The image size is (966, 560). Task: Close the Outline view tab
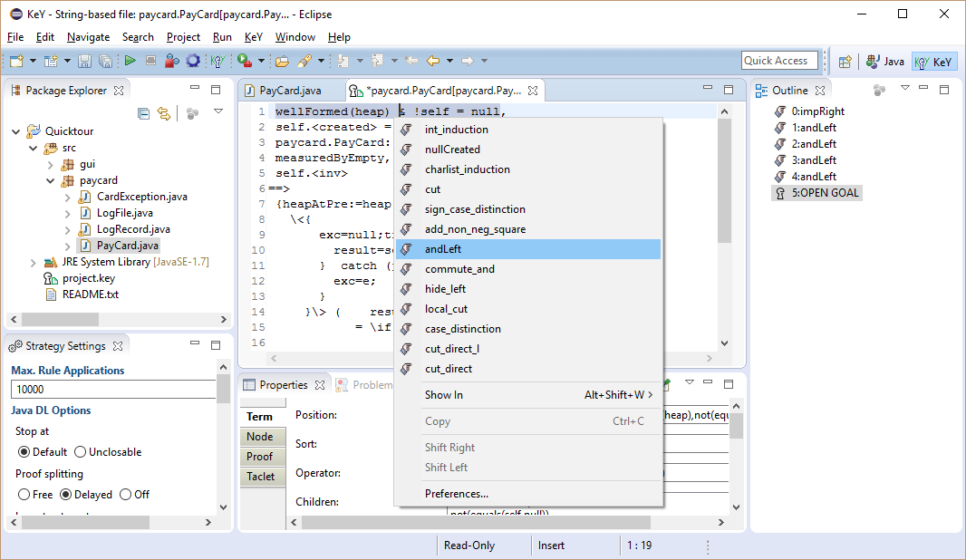pos(820,91)
